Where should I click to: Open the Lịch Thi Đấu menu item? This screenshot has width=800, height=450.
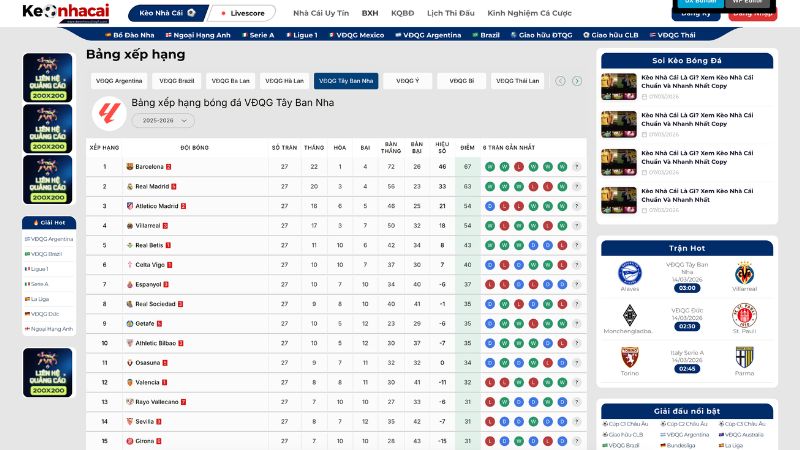coord(449,14)
